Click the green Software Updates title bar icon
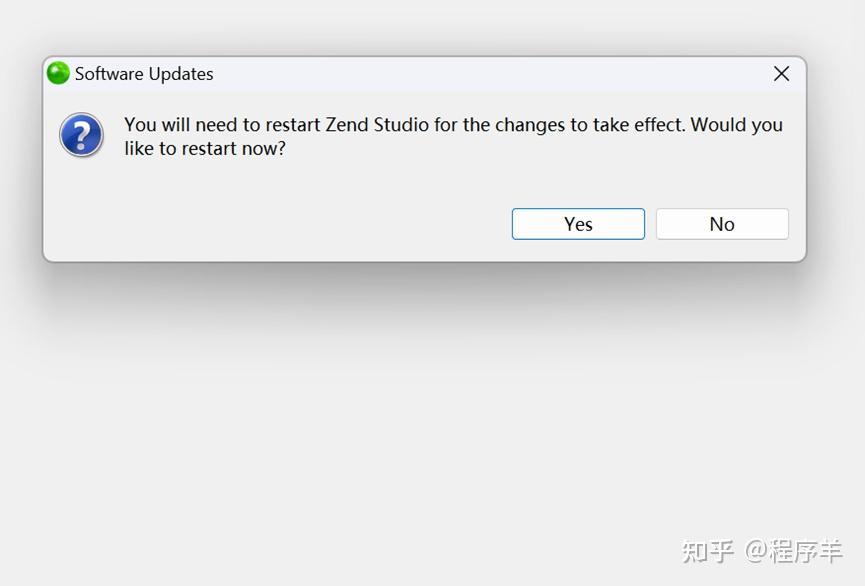This screenshot has height=586, width=865. point(57,73)
